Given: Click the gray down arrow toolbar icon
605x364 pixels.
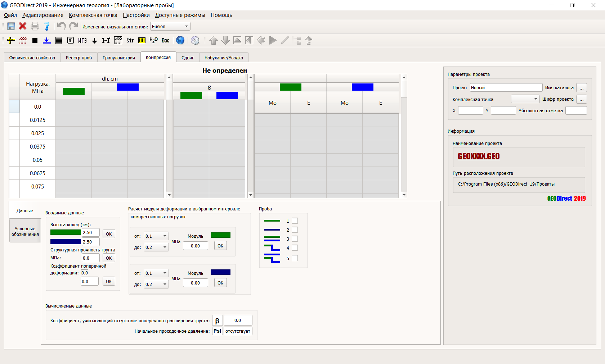Looking at the screenshot, I should pyautogui.click(x=225, y=40).
